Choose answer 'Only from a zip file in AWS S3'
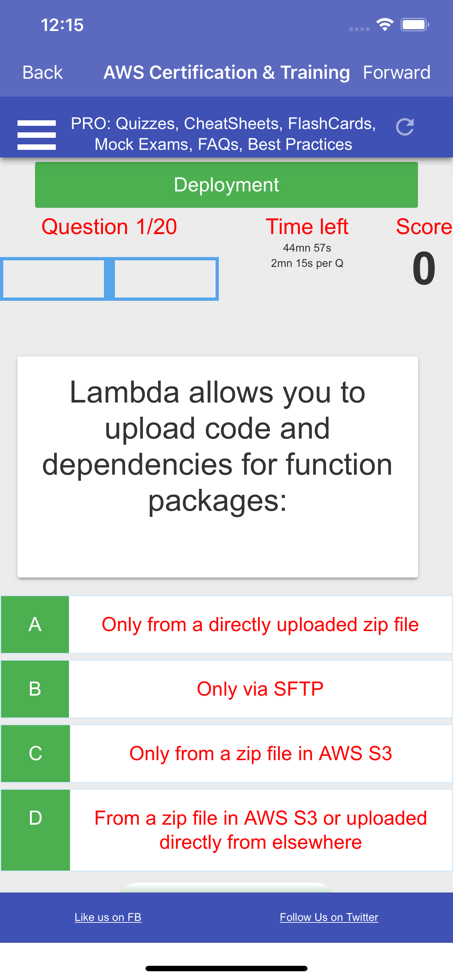Screen dimensions: 453x980 pos(260,754)
